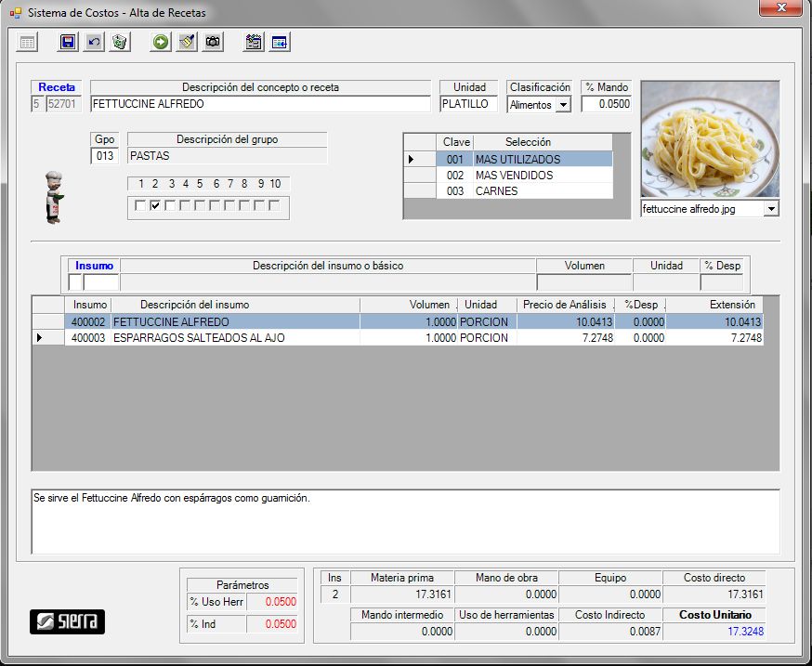Click the paintbrush clean icon
Screen dimensions: 812x666
[187, 42]
